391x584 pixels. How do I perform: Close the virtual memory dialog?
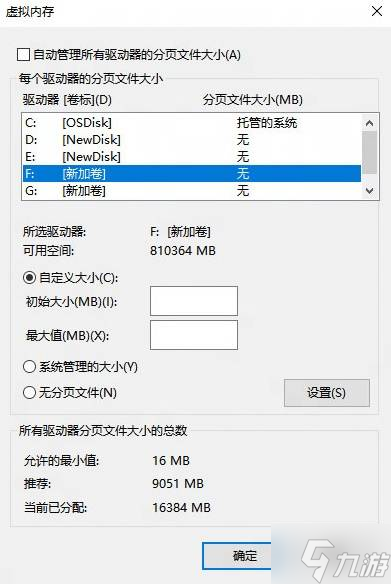click(376, 11)
